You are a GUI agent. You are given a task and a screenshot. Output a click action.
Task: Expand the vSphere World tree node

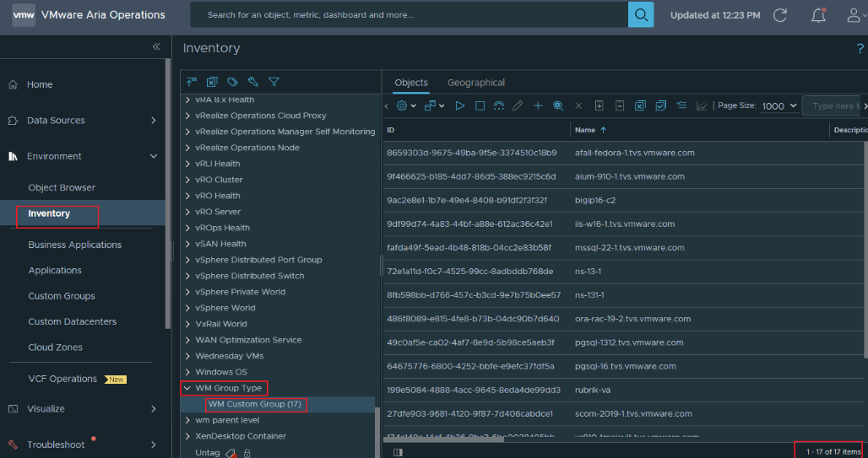tap(187, 308)
